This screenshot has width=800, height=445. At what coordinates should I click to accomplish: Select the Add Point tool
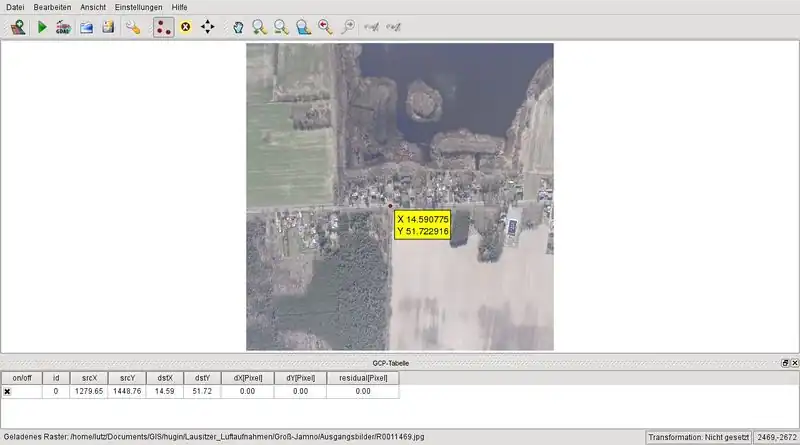pyautogui.click(x=163, y=27)
